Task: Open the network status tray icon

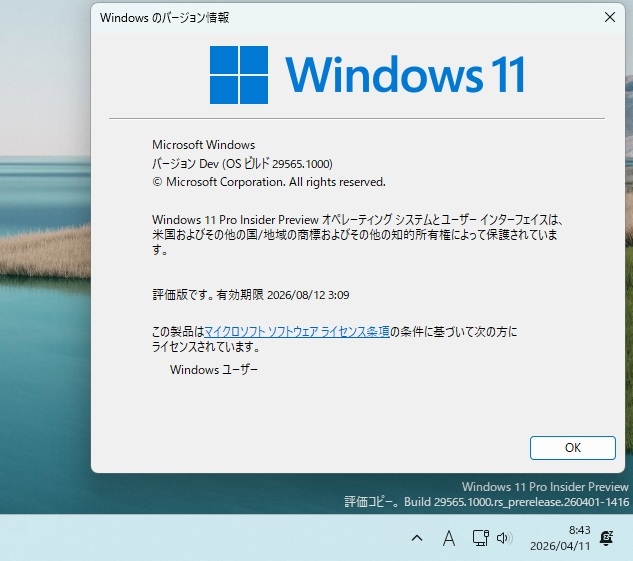Action: click(x=480, y=538)
